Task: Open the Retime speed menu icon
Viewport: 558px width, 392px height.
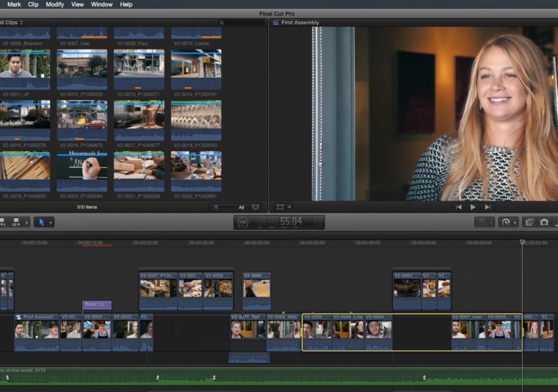Action: point(506,222)
